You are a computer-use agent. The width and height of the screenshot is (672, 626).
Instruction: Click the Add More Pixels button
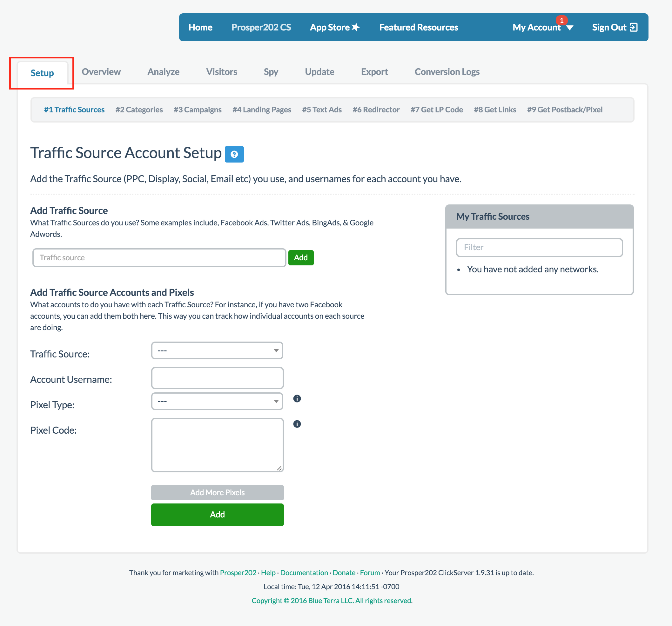[217, 492]
